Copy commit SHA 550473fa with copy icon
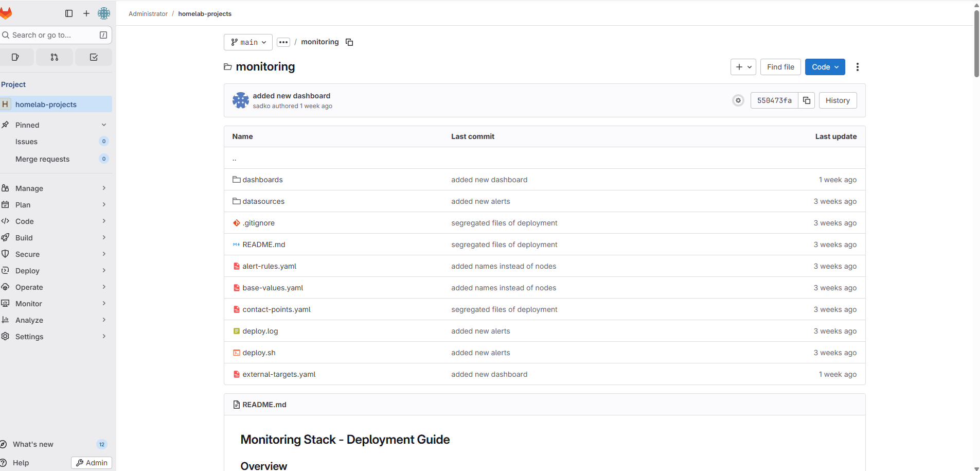Image resolution: width=980 pixels, height=471 pixels. (x=806, y=100)
